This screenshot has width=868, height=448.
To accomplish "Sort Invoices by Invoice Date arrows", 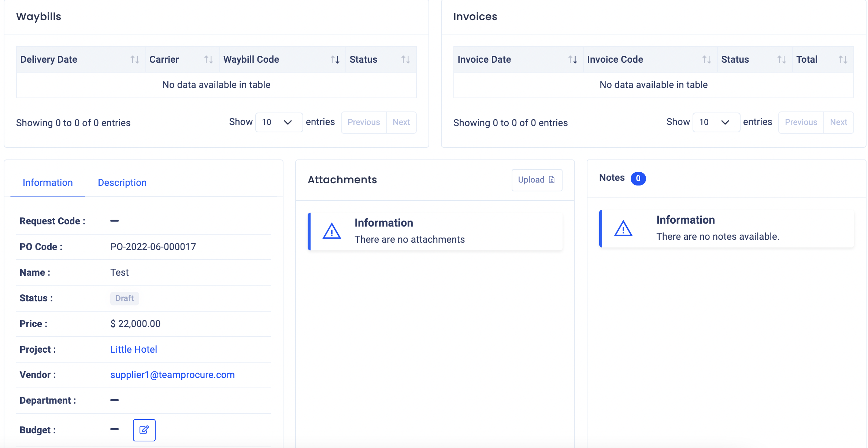I will pyautogui.click(x=573, y=59).
